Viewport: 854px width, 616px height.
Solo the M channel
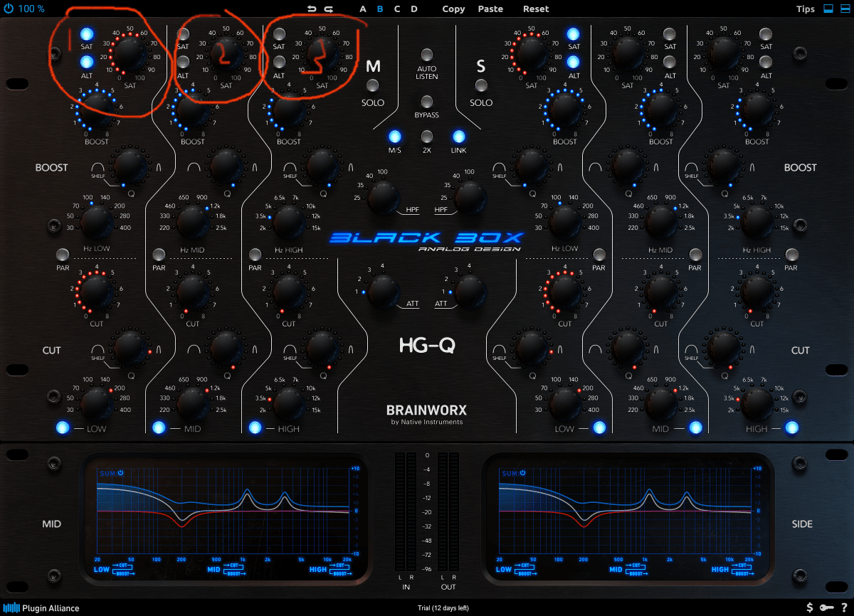(372, 86)
